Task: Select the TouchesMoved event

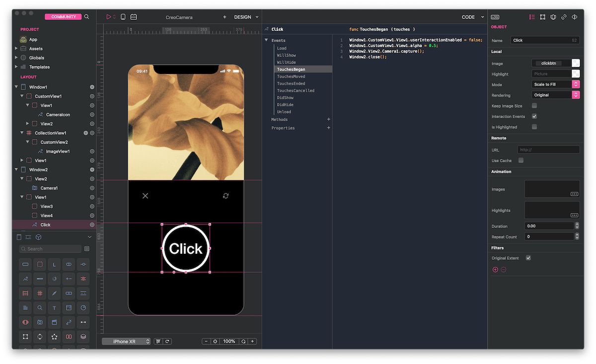Action: pyautogui.click(x=291, y=76)
